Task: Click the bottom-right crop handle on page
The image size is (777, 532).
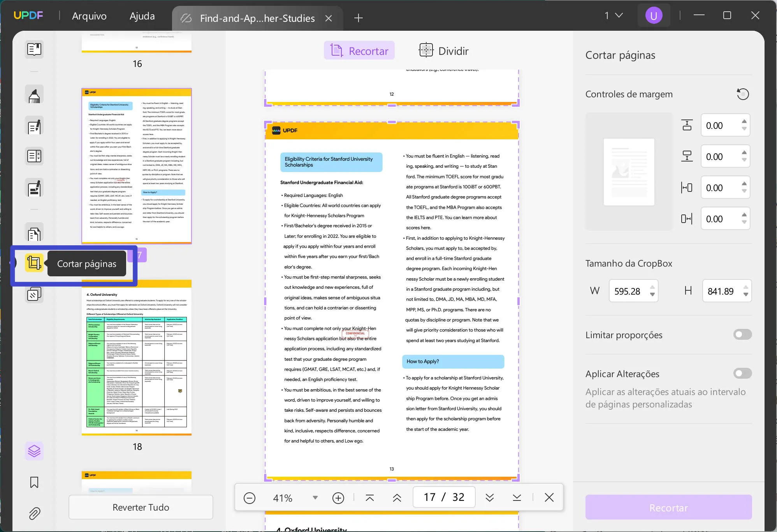Action: [516, 478]
